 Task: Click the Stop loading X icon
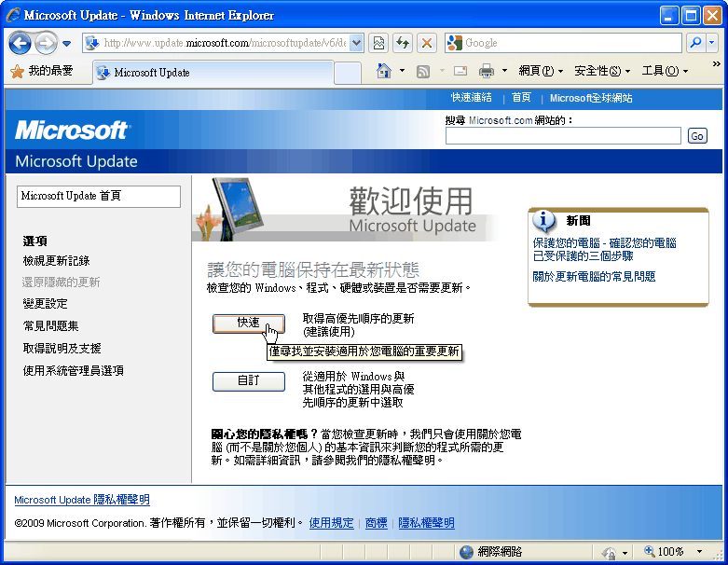click(x=426, y=43)
